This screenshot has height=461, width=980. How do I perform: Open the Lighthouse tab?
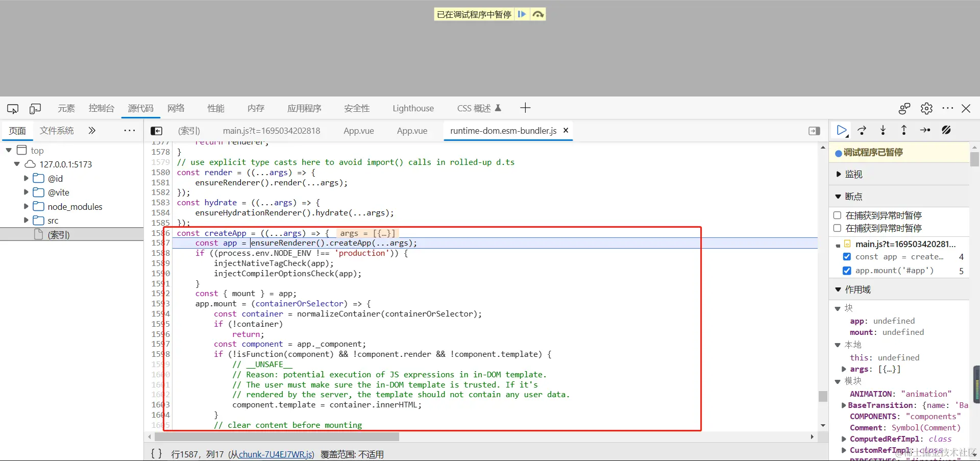pyautogui.click(x=413, y=108)
